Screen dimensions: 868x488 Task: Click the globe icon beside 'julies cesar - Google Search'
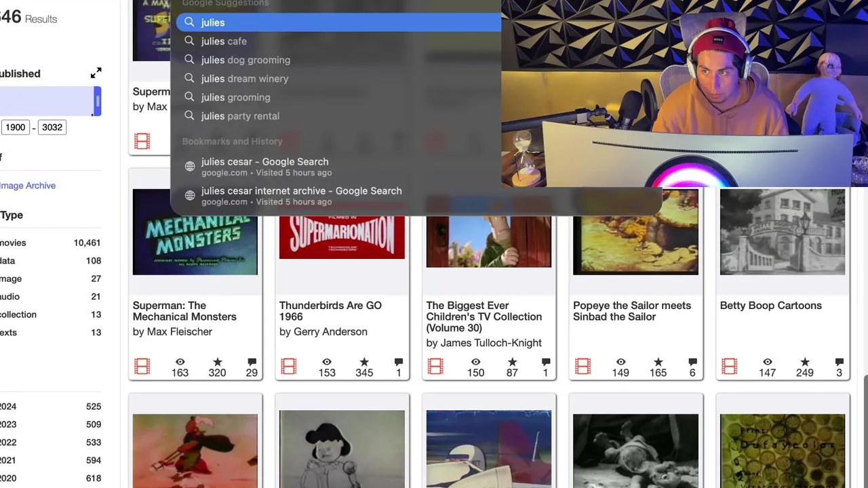(x=190, y=166)
